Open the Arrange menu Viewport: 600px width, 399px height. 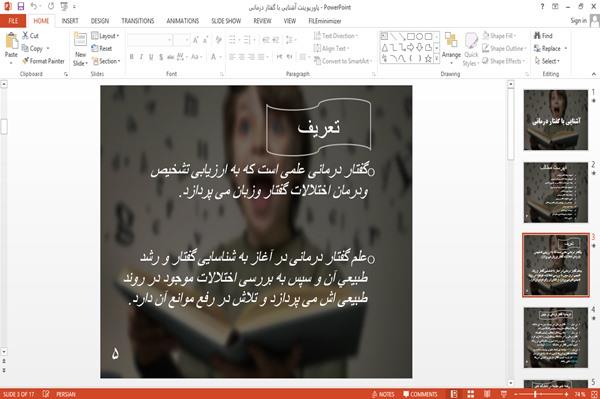pos(452,48)
